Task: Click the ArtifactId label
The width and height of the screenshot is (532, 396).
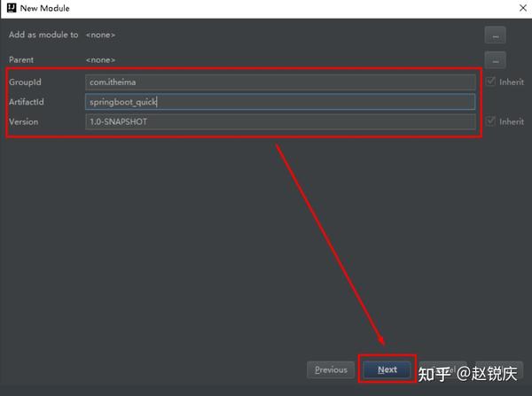Action: [27, 102]
